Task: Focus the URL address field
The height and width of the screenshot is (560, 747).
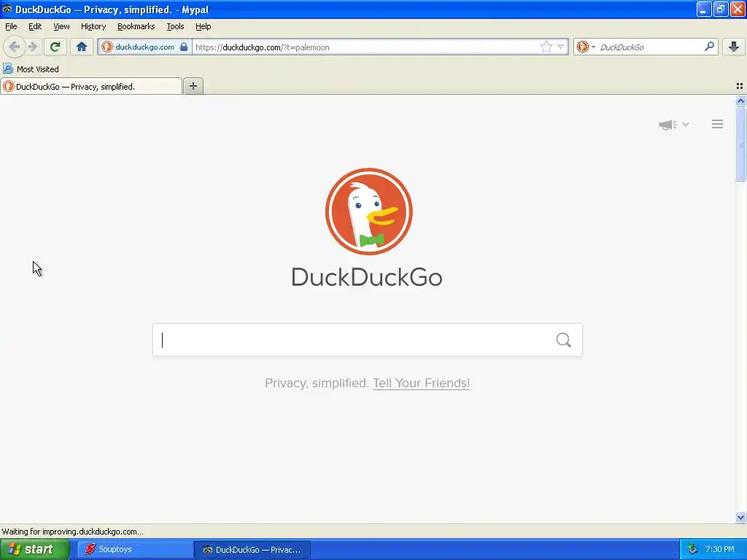Action: pyautogui.click(x=366, y=47)
